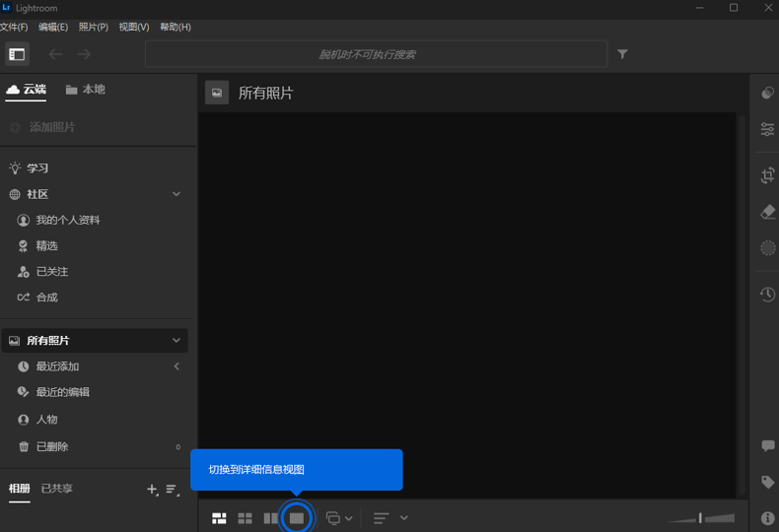Click the add album plus icon
This screenshot has height=532, width=779.
153,490
